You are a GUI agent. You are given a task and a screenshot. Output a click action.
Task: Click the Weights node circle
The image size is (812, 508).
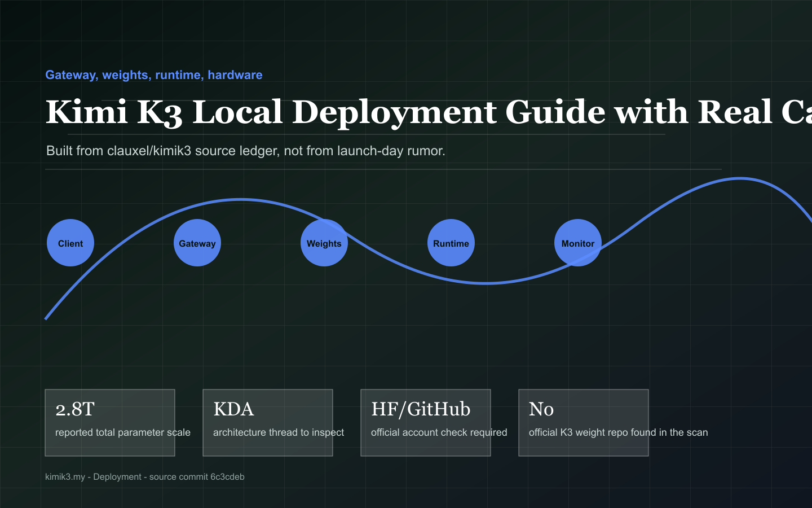coord(324,243)
